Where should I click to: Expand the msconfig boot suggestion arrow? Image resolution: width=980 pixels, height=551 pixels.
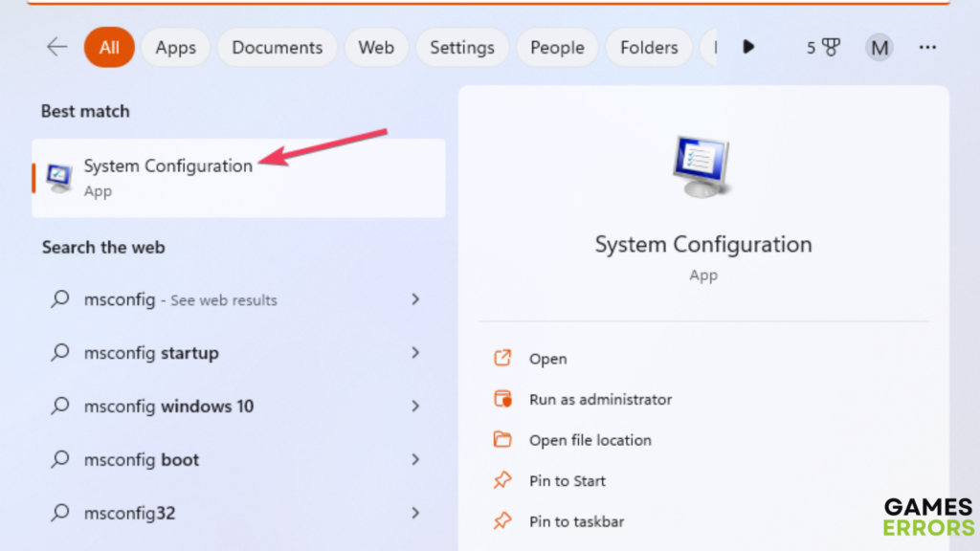tap(415, 460)
